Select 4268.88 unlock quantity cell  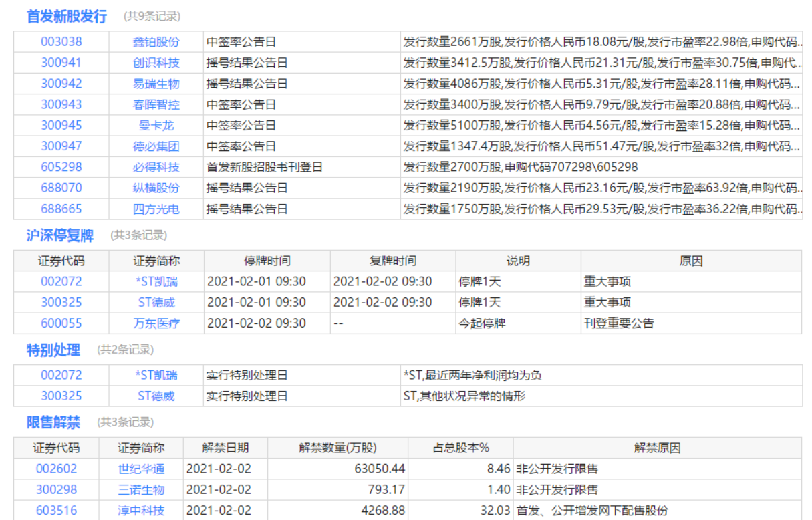pyautogui.click(x=337, y=511)
